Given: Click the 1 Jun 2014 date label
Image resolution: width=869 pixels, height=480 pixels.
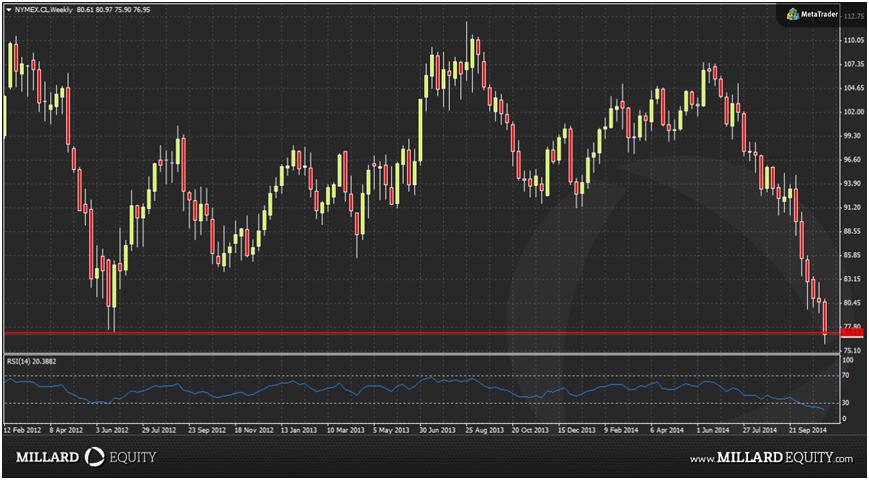Looking at the screenshot, I should (714, 430).
